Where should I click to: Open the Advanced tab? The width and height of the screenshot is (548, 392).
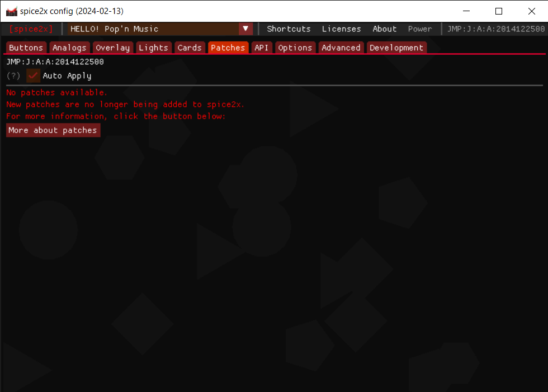coord(341,48)
